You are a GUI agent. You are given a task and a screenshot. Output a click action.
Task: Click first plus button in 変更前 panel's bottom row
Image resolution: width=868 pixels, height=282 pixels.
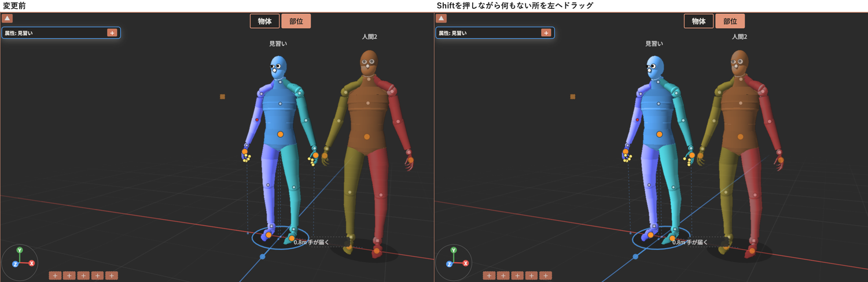point(55,276)
